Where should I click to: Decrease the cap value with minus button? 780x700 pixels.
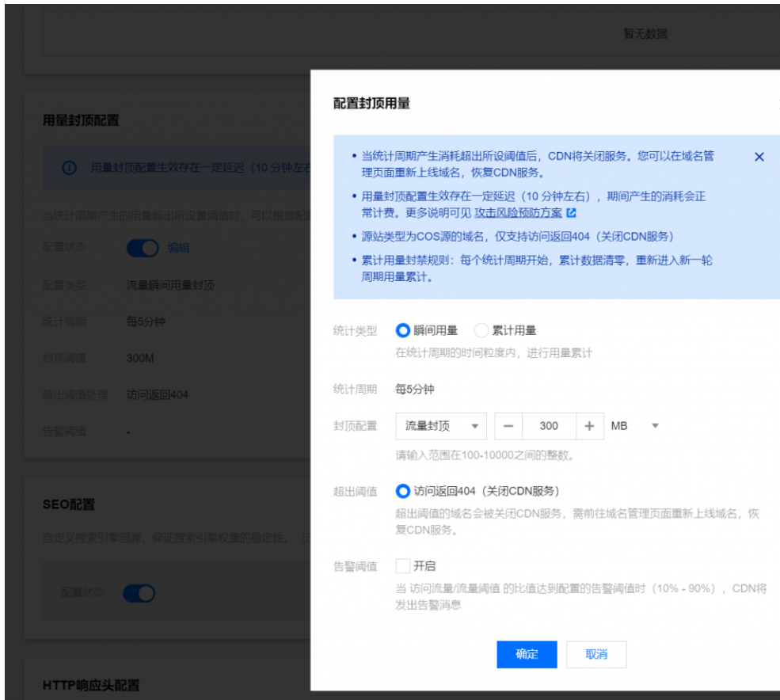[x=508, y=426]
